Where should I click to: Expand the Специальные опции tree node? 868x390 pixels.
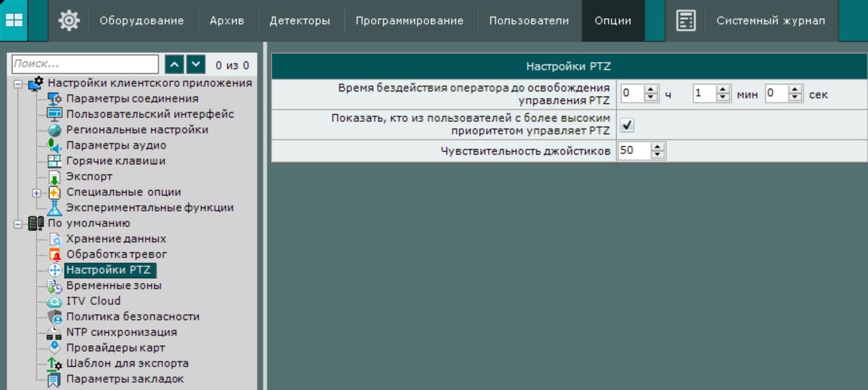click(37, 193)
